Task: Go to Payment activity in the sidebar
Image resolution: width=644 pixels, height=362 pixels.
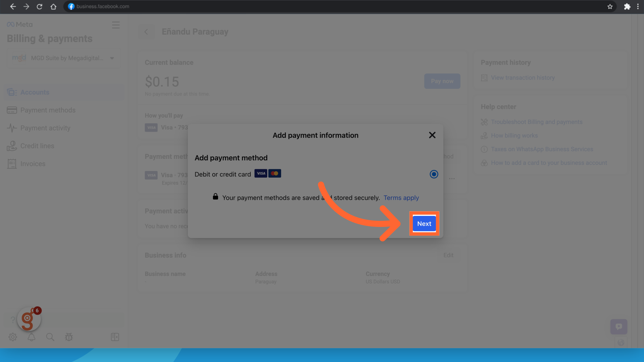Action: (x=45, y=128)
